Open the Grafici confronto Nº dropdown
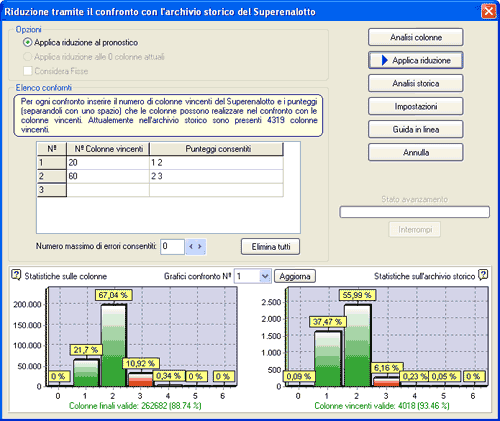 [x=265, y=276]
